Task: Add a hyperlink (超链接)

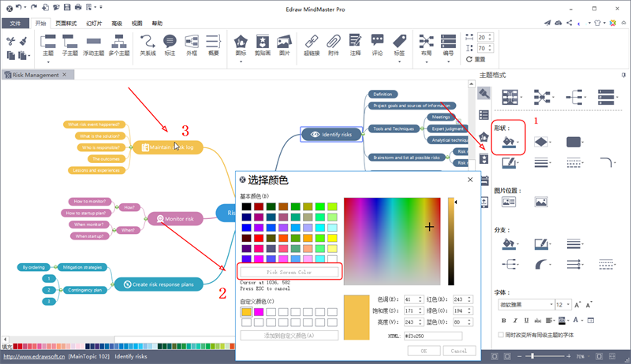Action: 312,45
